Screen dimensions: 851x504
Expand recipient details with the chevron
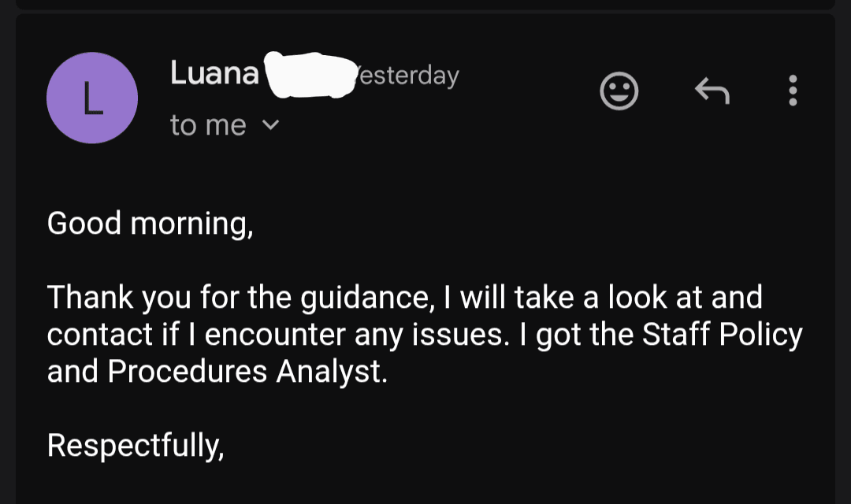[x=270, y=125]
